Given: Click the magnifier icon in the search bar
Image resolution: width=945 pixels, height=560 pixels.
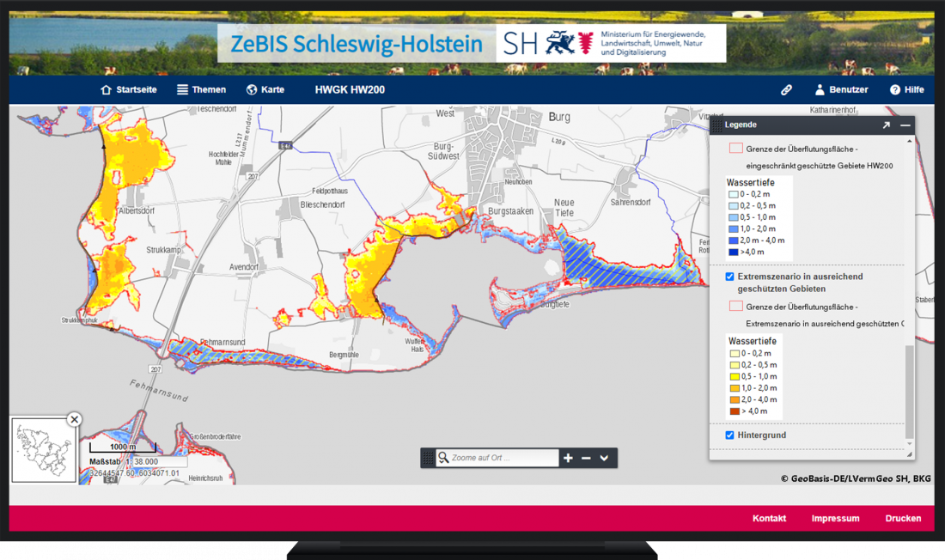Looking at the screenshot, I should click(442, 458).
